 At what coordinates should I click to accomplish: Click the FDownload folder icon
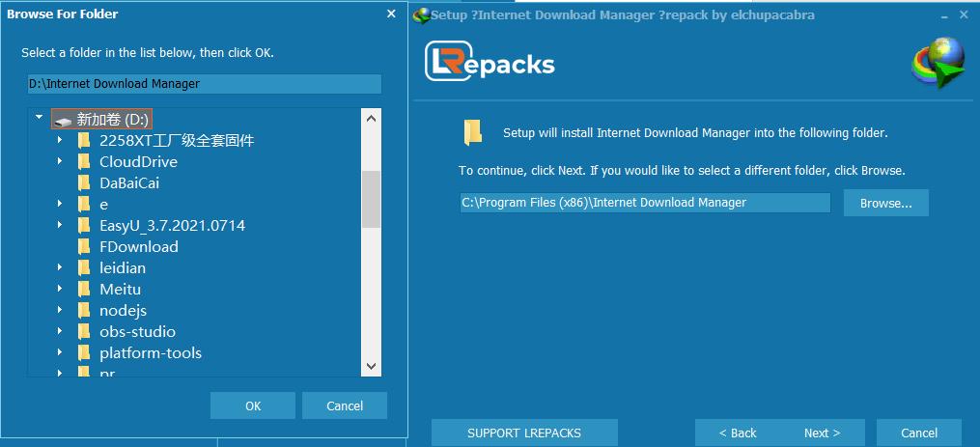[x=84, y=247]
